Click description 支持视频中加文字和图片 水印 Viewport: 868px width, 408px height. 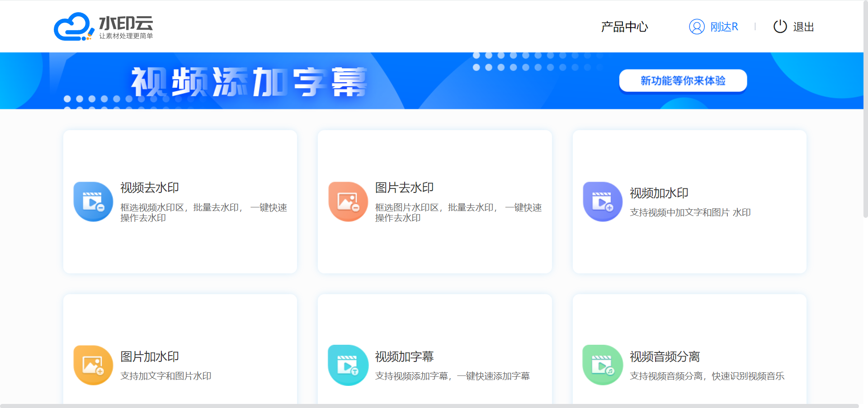pos(690,212)
